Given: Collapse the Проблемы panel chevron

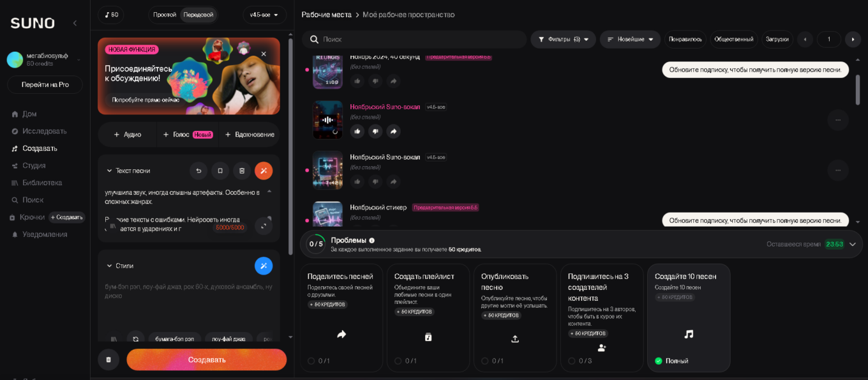Looking at the screenshot, I should pos(853,244).
